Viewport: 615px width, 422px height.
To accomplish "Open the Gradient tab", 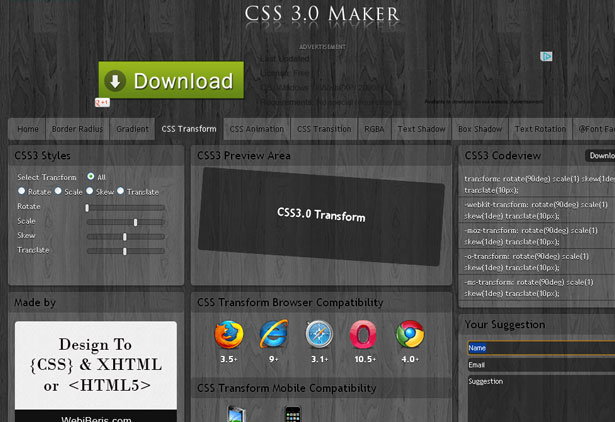I will [x=132, y=129].
